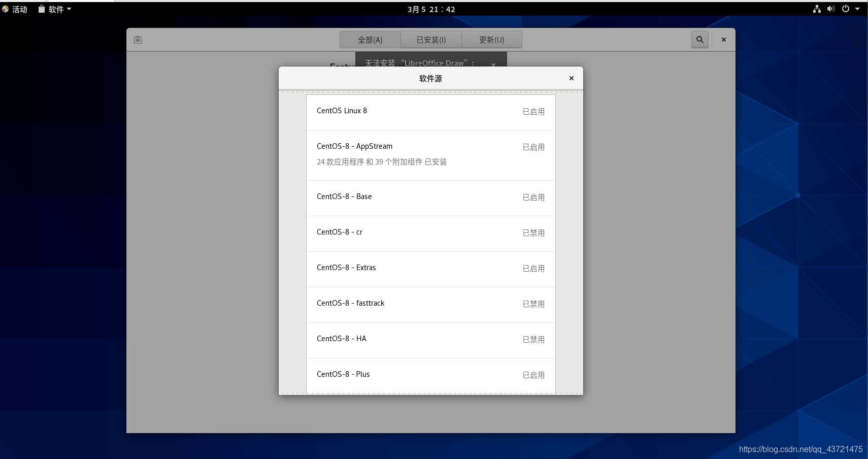Switch to the 全部(A) tab
This screenshot has width=868, height=459.
click(x=370, y=40)
